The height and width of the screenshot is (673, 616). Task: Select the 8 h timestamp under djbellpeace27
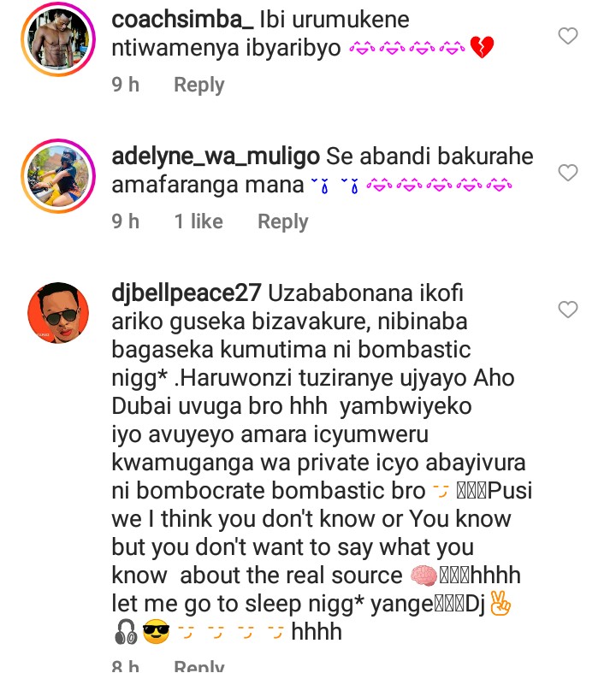pyautogui.click(x=126, y=666)
